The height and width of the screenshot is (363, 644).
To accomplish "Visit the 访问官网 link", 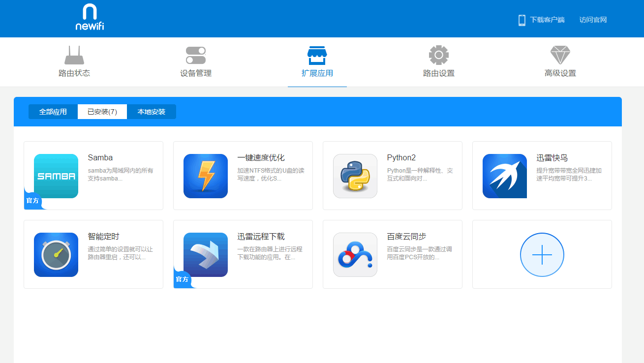I will (593, 20).
